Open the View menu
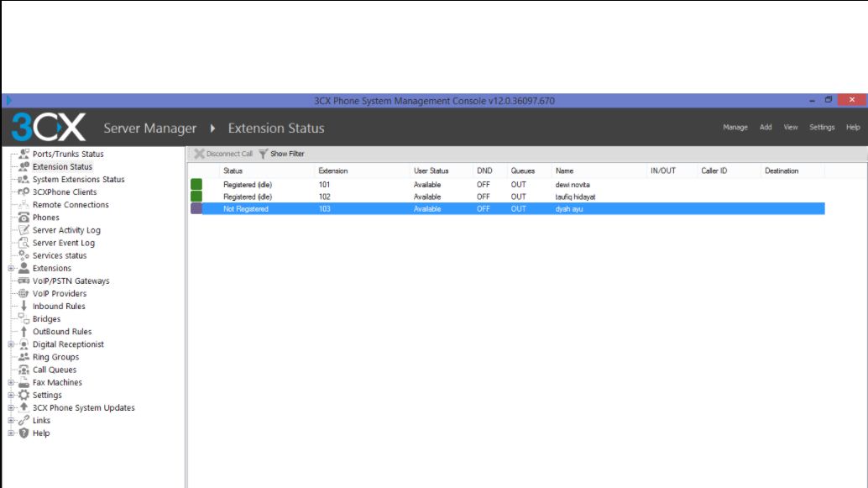This screenshot has width=868, height=488. pyautogui.click(x=791, y=128)
